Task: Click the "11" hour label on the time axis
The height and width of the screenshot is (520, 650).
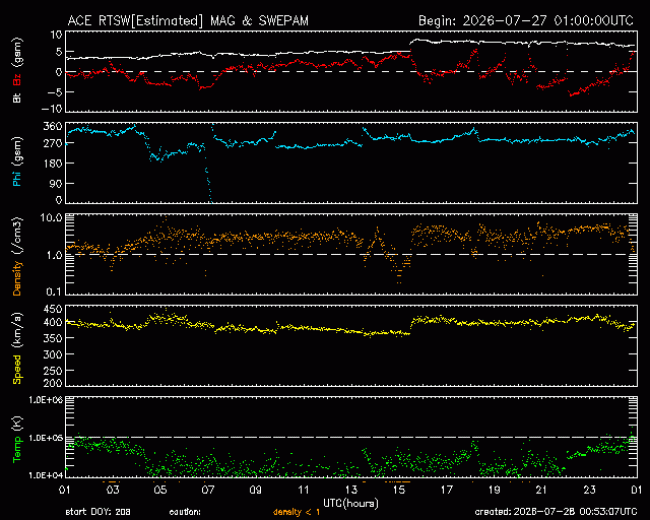Action: (303, 490)
